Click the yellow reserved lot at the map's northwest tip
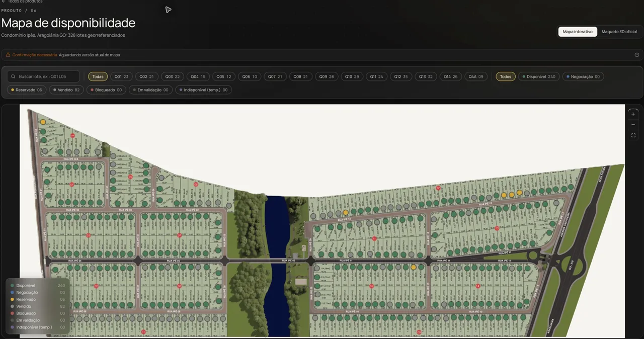 43,122
